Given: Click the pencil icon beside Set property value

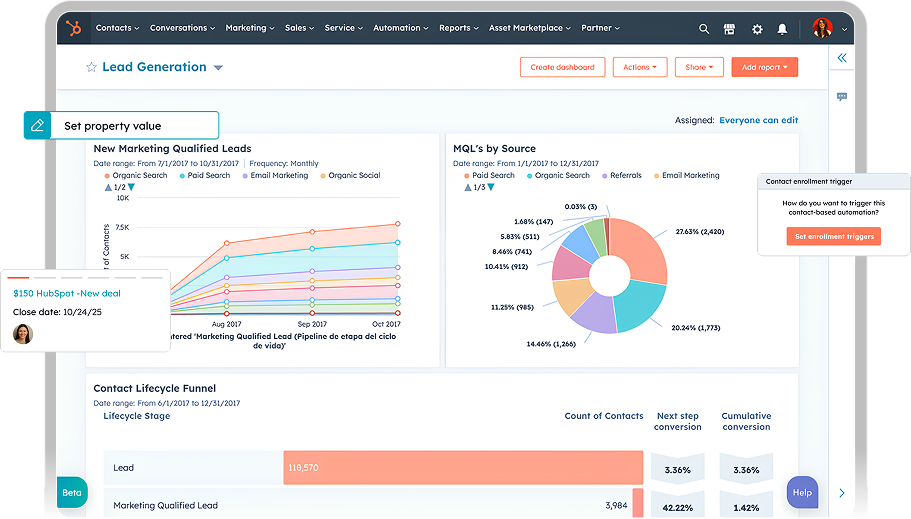Looking at the screenshot, I should 38,126.
